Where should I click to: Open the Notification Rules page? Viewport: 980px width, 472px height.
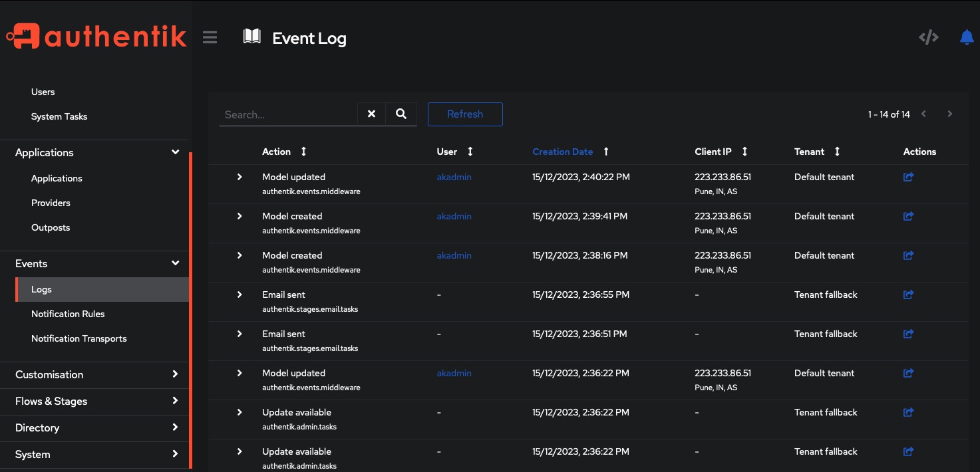click(x=68, y=313)
